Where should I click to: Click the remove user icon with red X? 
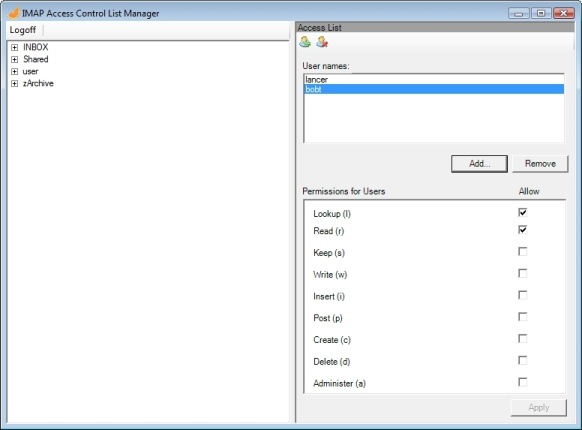(x=322, y=42)
